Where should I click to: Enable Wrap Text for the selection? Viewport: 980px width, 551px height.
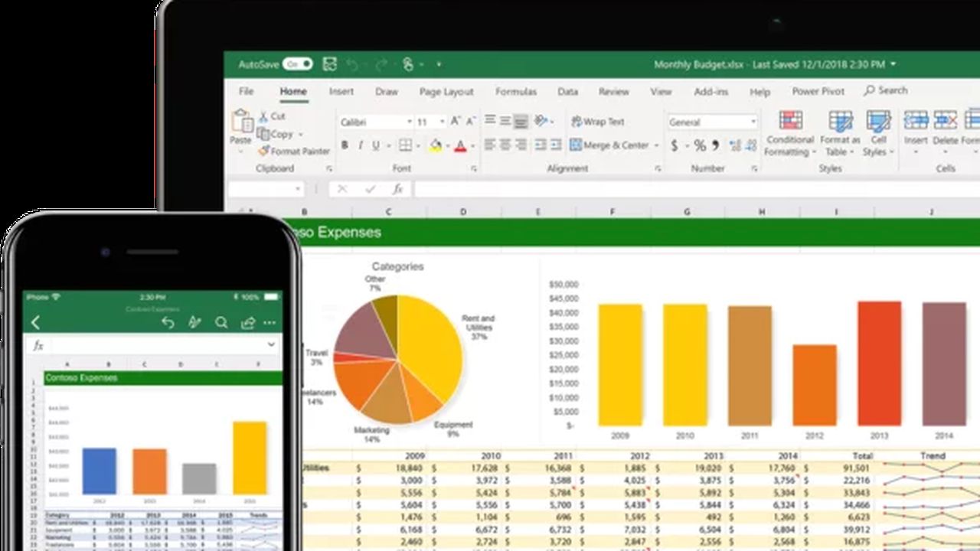click(599, 122)
